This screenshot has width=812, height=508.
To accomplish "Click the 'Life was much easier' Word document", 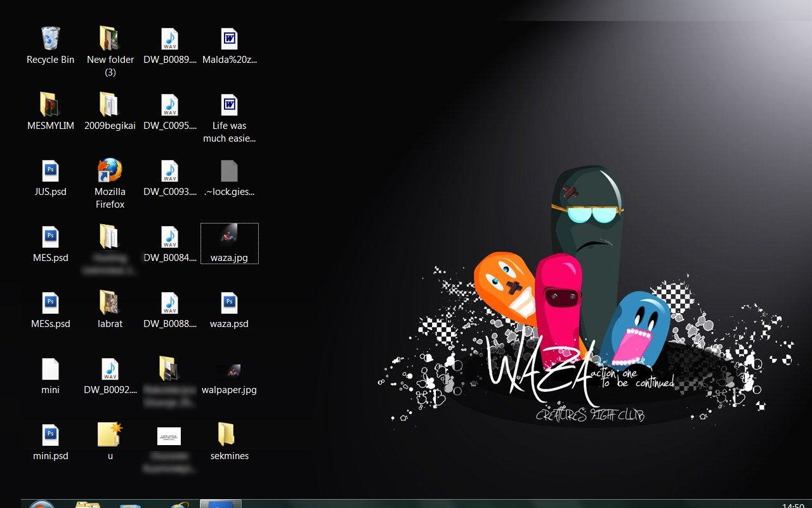I will [x=229, y=105].
